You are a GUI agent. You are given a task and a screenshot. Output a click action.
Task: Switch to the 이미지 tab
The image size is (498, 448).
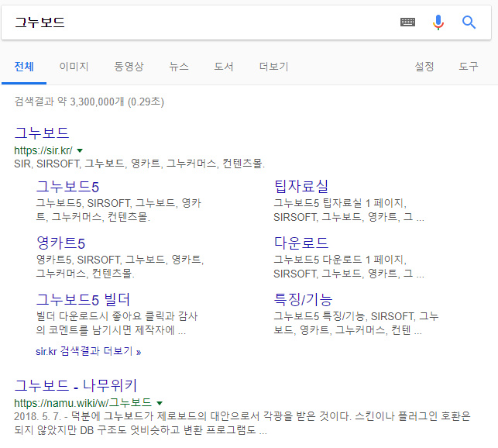point(74,67)
